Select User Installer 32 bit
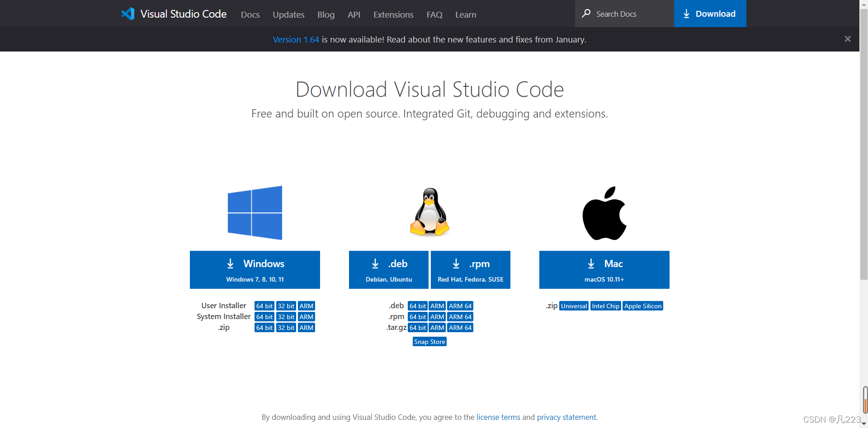Viewport: 868px width, 428px height. click(286, 306)
